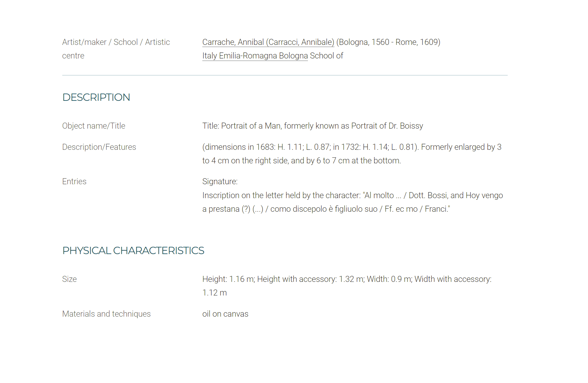This screenshot has width=588, height=383.
Task: Click the 1.12 m width value
Action: point(214,293)
